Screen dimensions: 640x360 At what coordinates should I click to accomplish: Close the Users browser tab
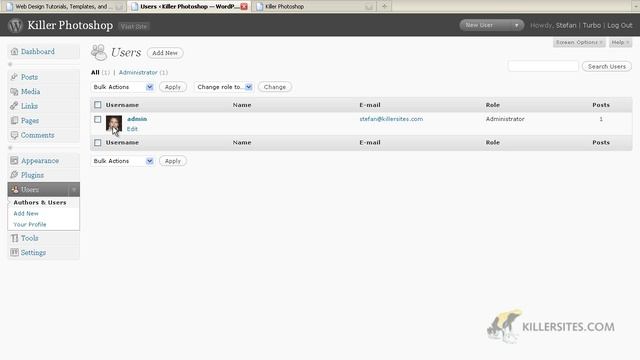244,7
